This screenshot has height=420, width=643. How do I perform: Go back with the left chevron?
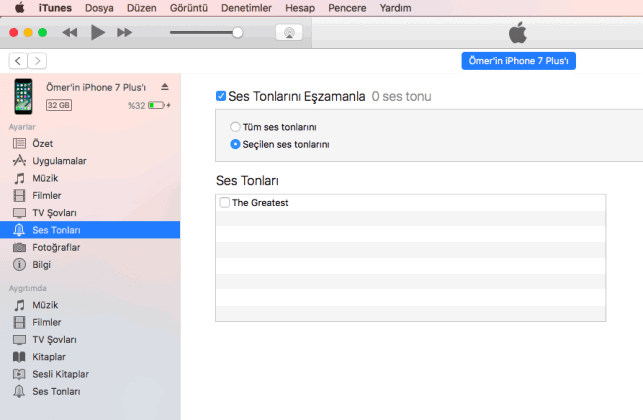coord(18,61)
